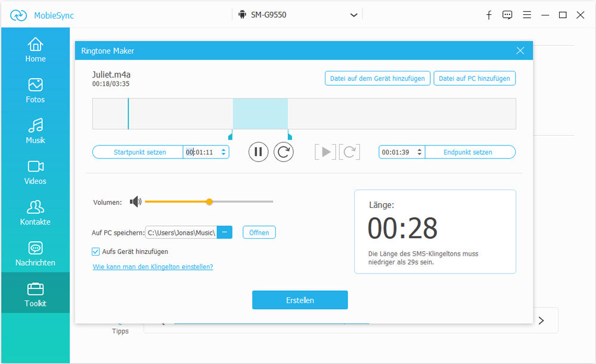Screen dimensions: 596x364
Task: Open the feedback chat icon
Action: click(507, 15)
